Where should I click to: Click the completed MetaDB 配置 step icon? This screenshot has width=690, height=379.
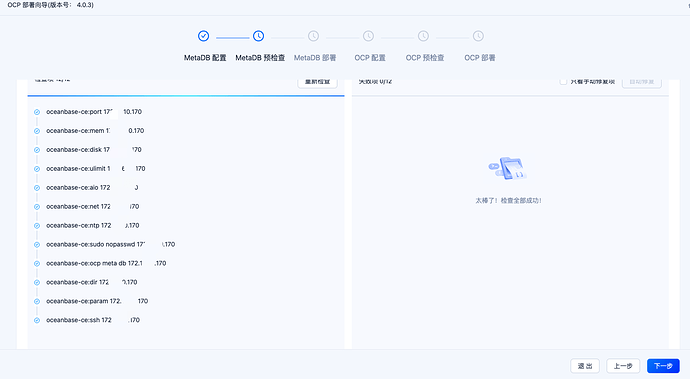point(203,36)
